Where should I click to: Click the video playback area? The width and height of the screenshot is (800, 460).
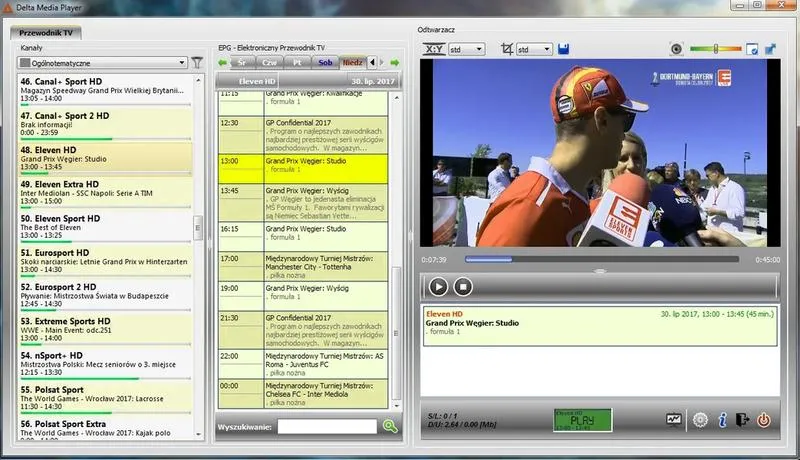pos(600,152)
